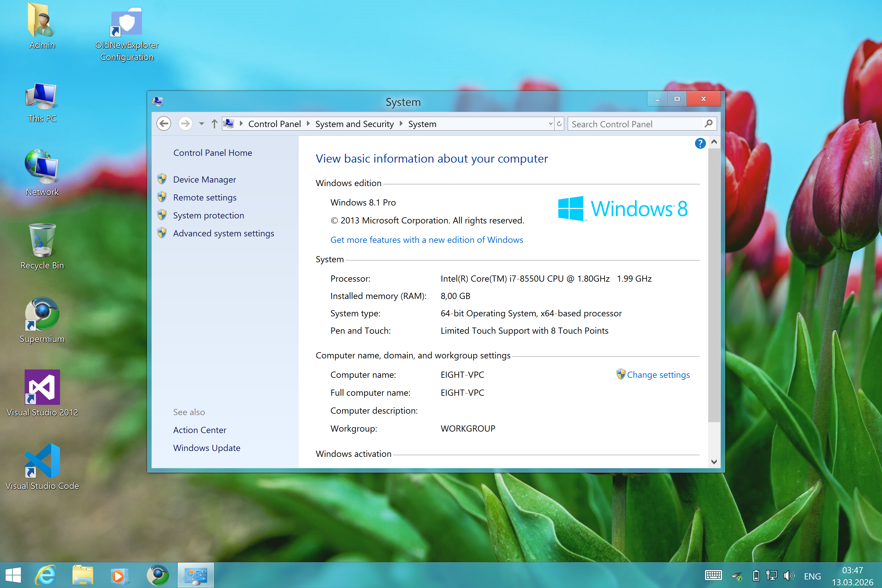Click the 64-bit Operating System text
The image size is (882, 588).
[531, 313]
